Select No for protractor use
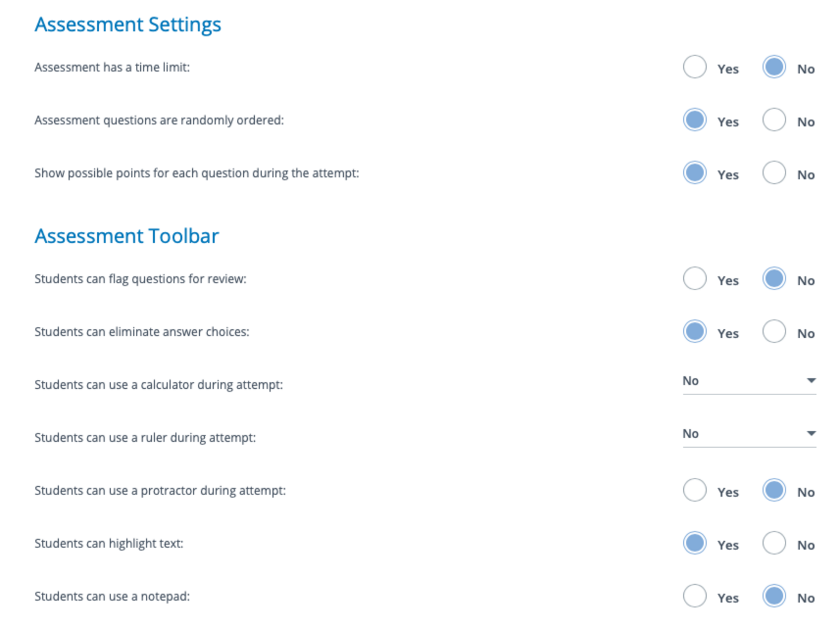 coord(774,490)
